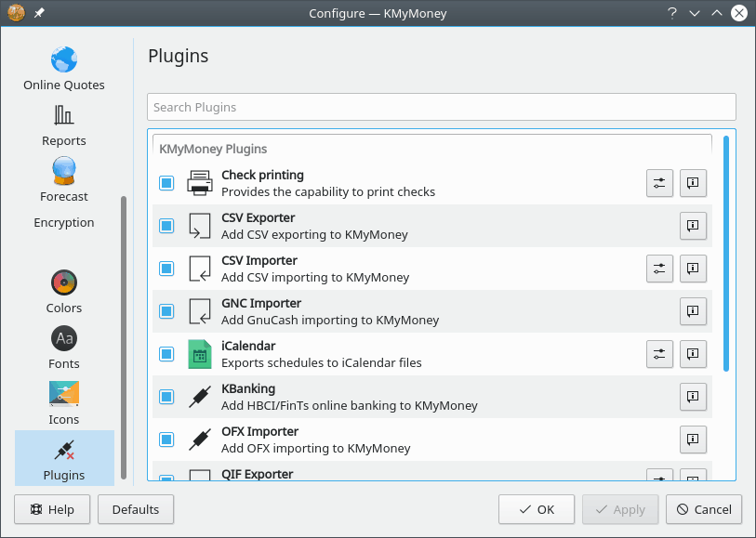Click the pin icon in title bar
Screen dimensions: 756x538
39,13
